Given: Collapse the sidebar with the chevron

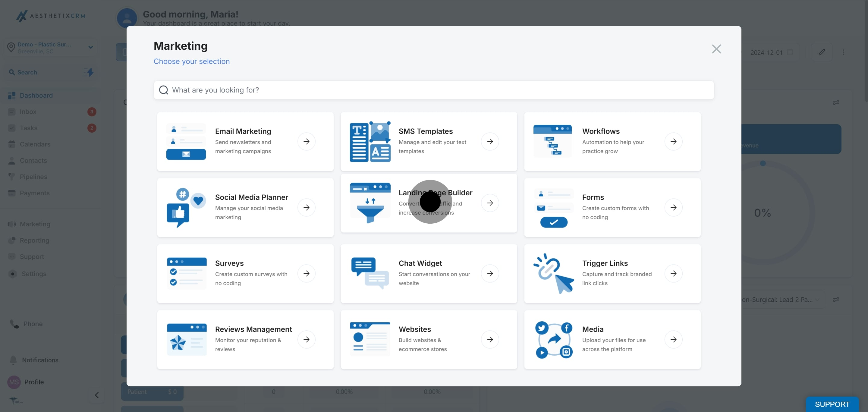Looking at the screenshot, I should click(97, 395).
